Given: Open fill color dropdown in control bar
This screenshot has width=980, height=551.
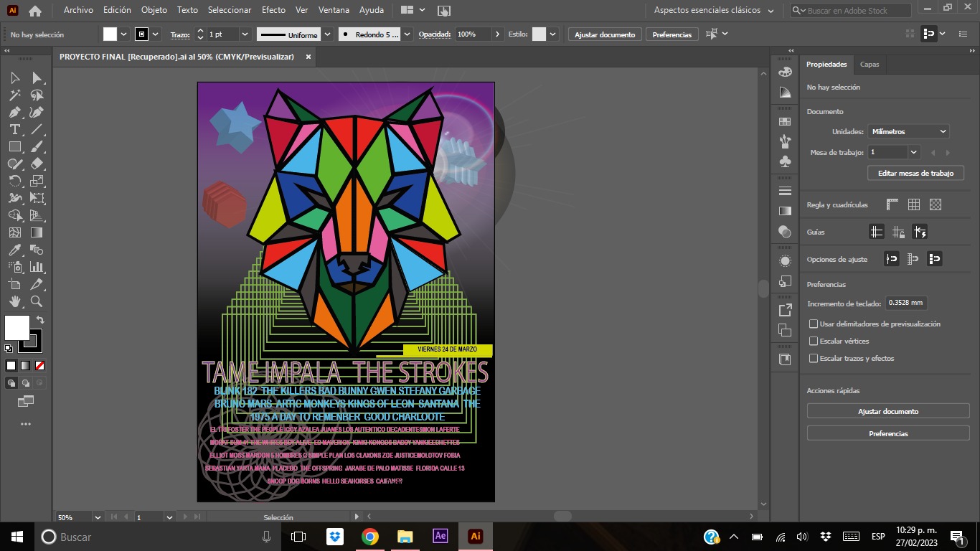Looking at the screenshot, I should tap(123, 34).
